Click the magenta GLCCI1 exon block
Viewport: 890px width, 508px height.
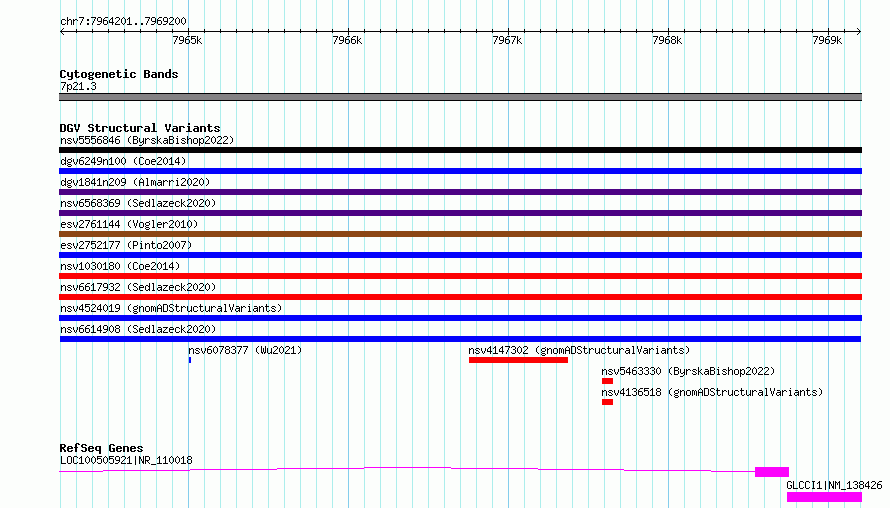(824, 497)
